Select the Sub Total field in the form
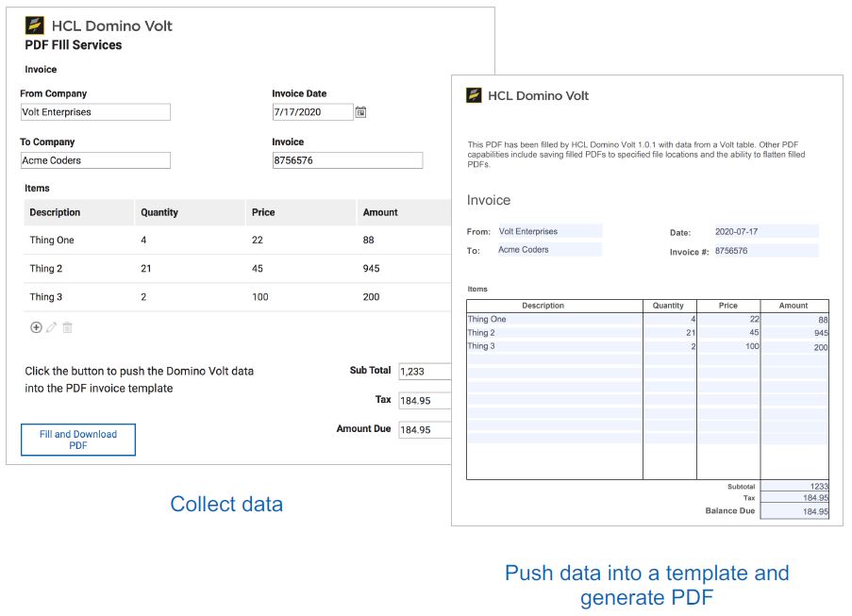The image size is (852, 616). click(425, 372)
